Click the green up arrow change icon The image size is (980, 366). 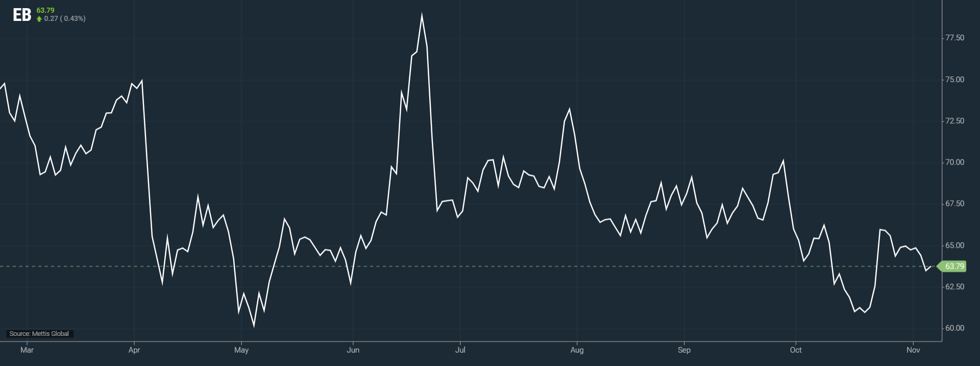click(39, 19)
